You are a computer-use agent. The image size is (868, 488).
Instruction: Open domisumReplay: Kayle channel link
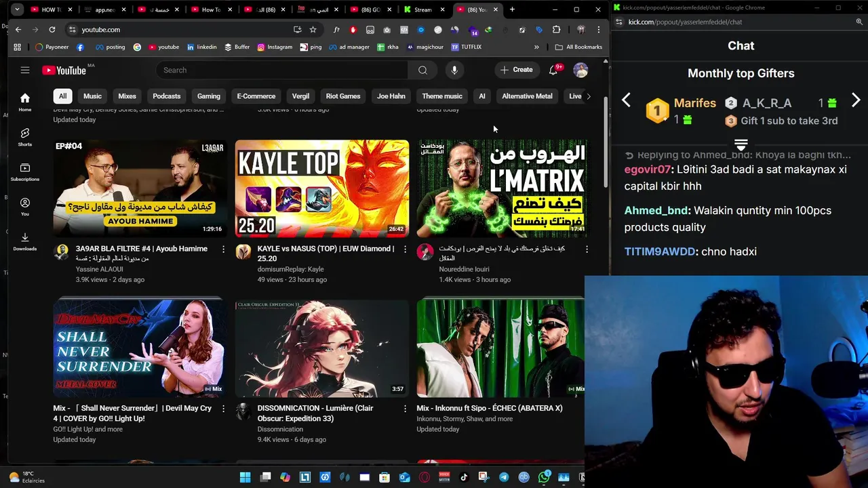tap(291, 269)
